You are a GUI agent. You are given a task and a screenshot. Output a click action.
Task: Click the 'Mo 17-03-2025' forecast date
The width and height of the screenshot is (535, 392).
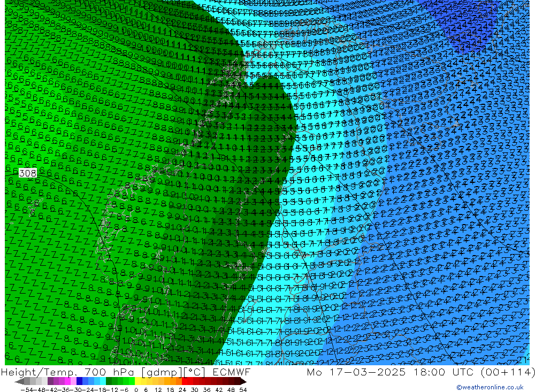(356, 372)
